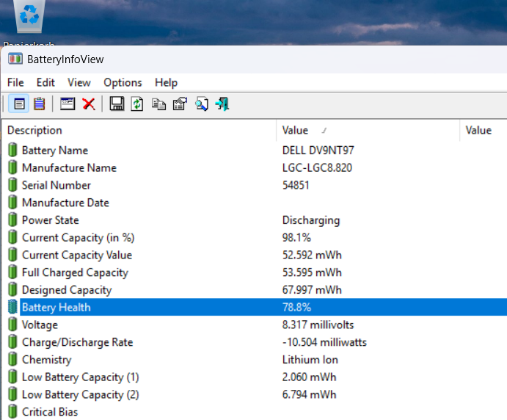Image resolution: width=507 pixels, height=420 pixels.
Task: Click the 8.317 millivolts value
Action: click(x=318, y=325)
